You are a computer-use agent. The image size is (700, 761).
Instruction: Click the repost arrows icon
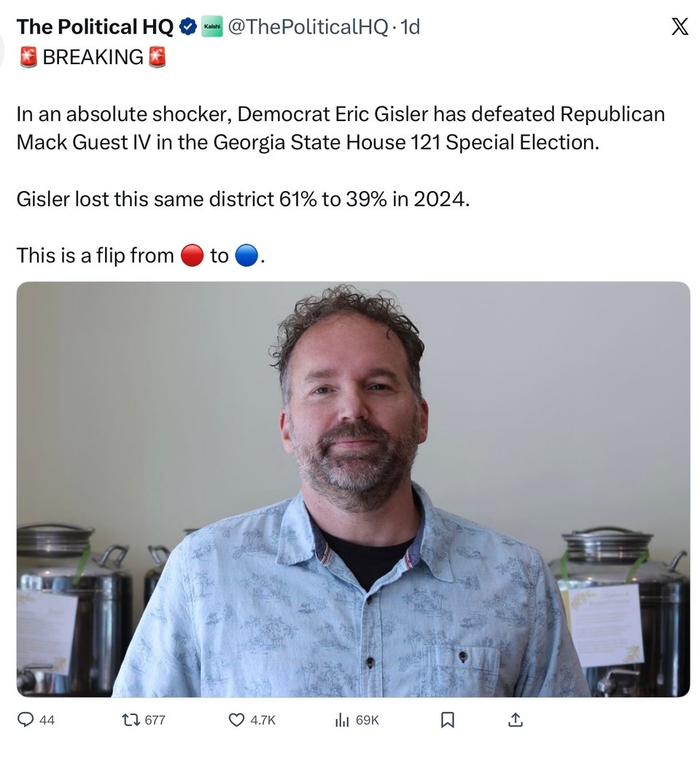tap(131, 719)
